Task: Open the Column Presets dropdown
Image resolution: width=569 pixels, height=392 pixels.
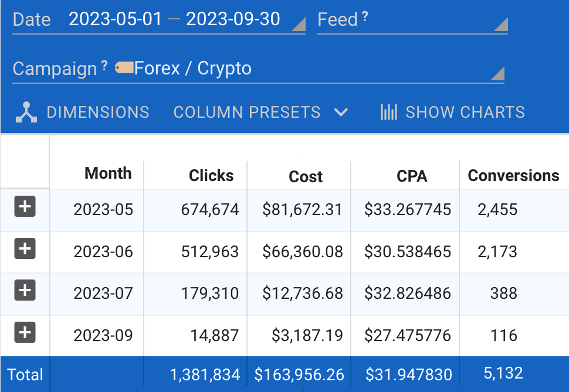Action: coord(261,112)
